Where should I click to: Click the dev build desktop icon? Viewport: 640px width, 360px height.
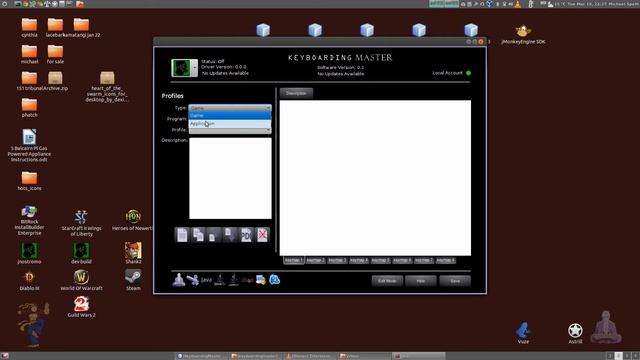(81, 253)
